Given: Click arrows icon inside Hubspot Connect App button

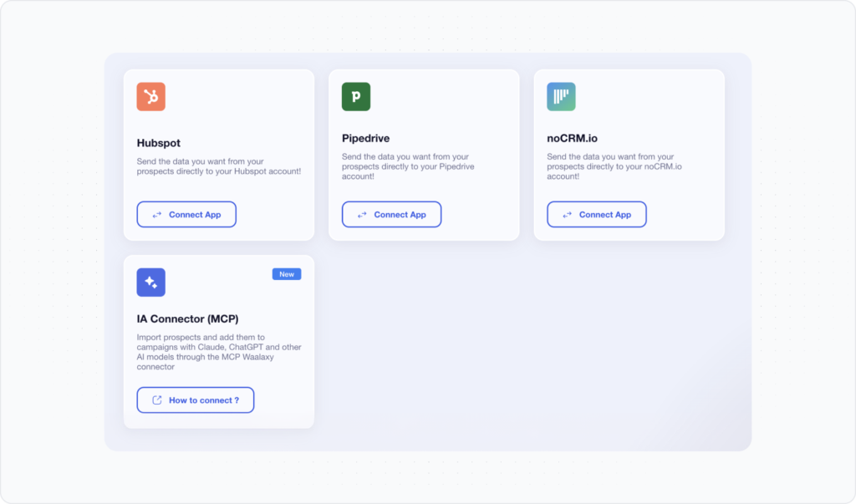Looking at the screenshot, I should pos(156,215).
